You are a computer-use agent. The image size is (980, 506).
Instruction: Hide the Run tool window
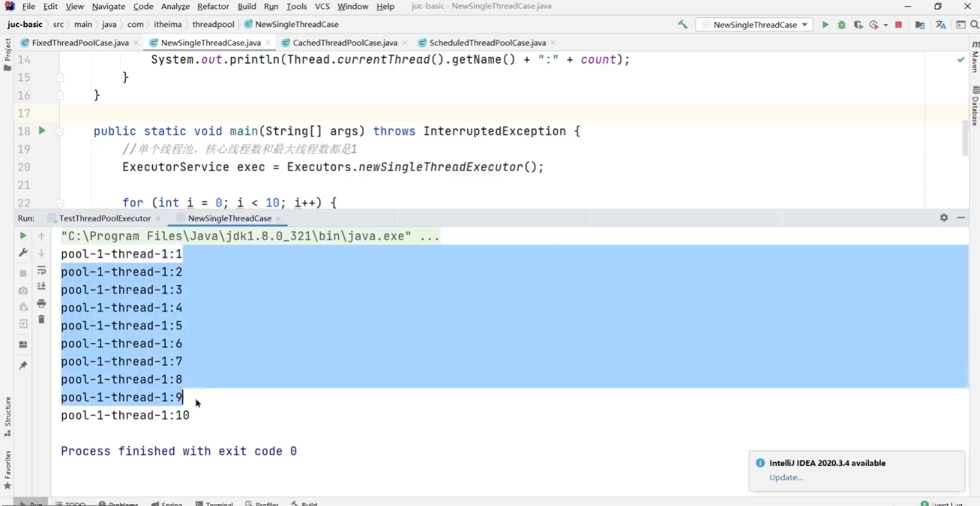tap(961, 217)
